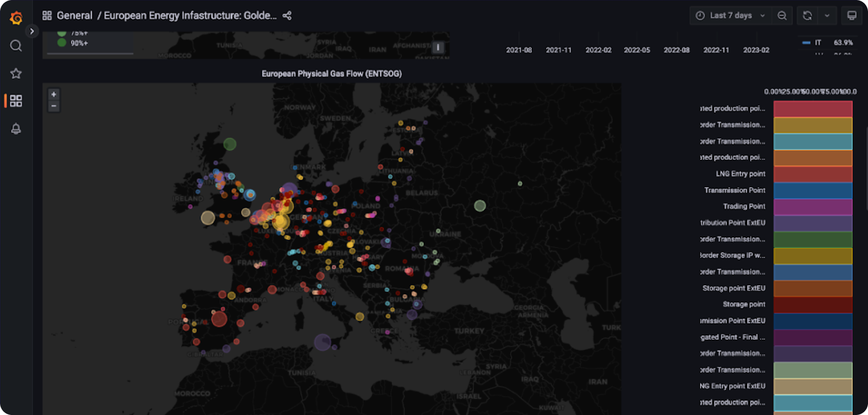Click the large purple bubble south of Italy
Image resolution: width=868 pixels, height=415 pixels.
[323, 343]
